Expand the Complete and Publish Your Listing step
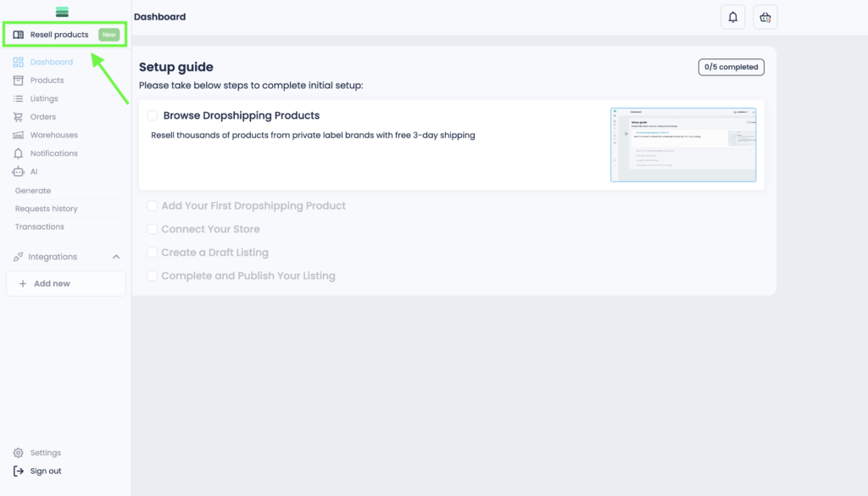This screenshot has height=496, width=868. pyautogui.click(x=248, y=276)
